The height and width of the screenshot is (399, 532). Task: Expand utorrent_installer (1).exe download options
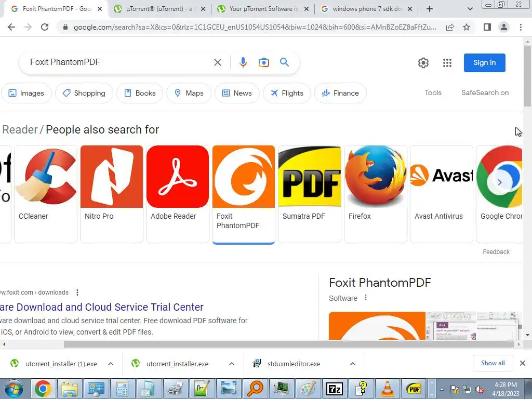coord(111,364)
